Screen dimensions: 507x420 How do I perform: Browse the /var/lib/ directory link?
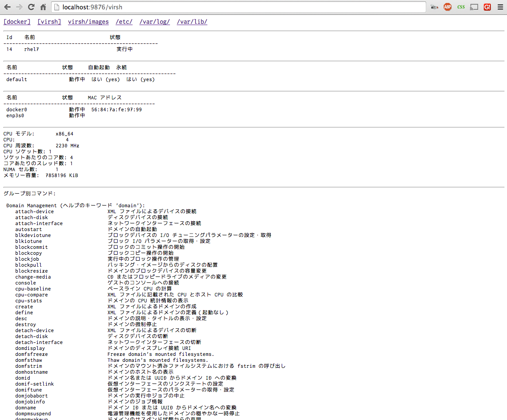click(192, 22)
